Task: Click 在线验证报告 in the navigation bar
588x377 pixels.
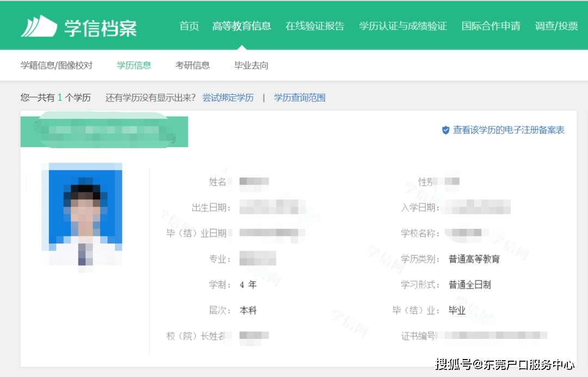Action: click(x=315, y=25)
